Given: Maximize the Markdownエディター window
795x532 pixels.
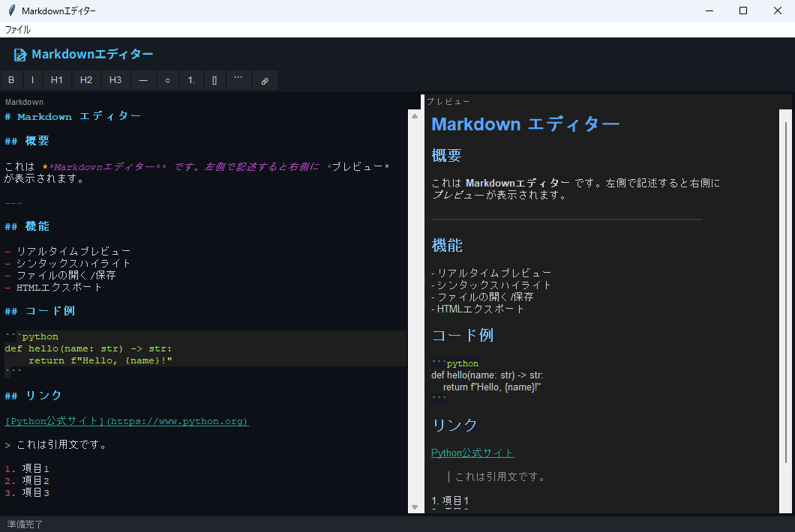Looking at the screenshot, I should point(742,10).
